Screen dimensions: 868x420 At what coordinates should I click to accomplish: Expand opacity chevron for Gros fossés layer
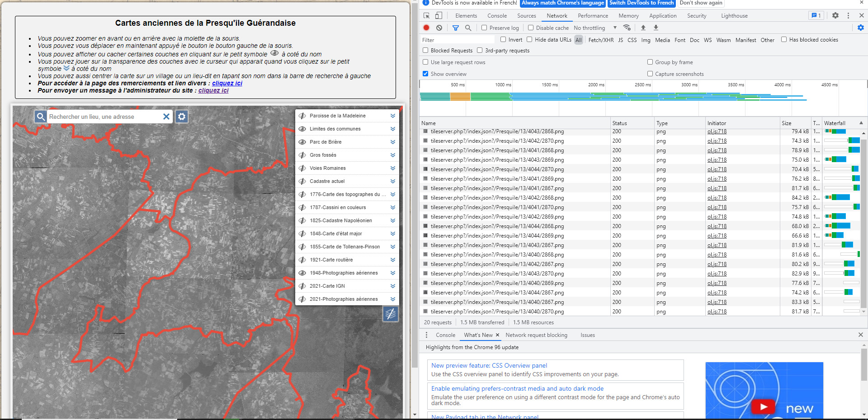coord(393,155)
